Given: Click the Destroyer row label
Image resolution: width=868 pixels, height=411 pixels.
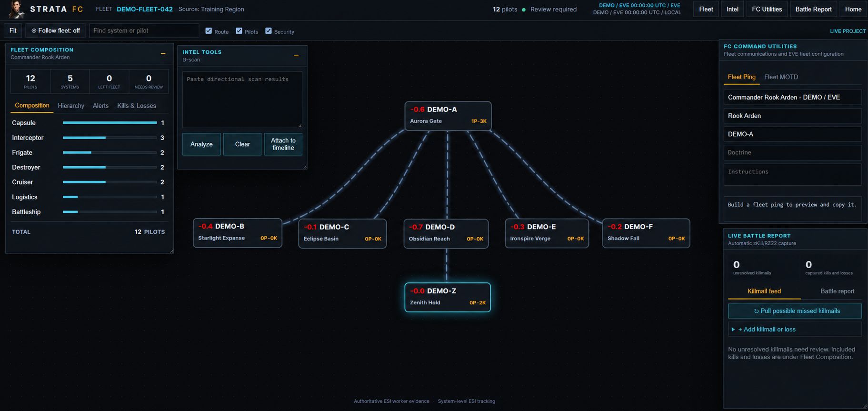Looking at the screenshot, I should 26,167.
